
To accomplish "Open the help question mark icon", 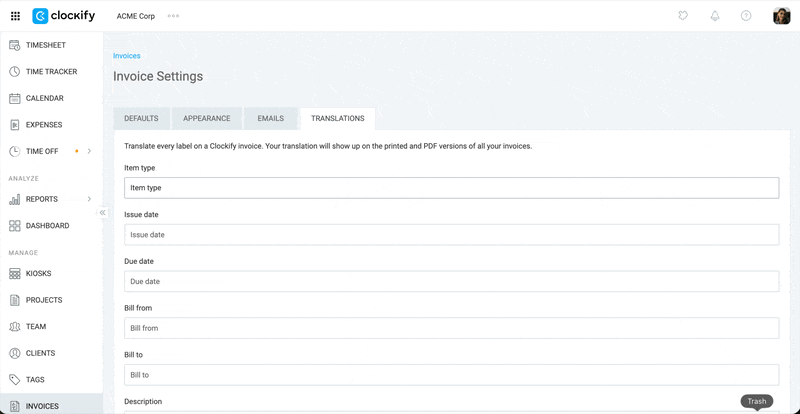I will pos(746,16).
